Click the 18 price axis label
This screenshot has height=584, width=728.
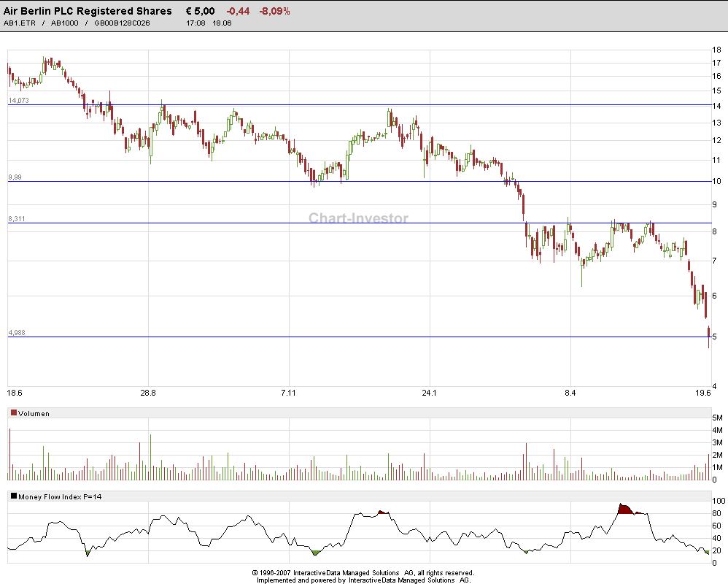717,50
